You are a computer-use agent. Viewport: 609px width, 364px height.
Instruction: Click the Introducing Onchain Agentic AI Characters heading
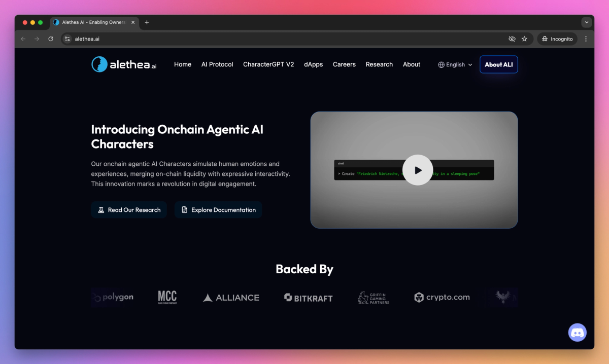(177, 136)
